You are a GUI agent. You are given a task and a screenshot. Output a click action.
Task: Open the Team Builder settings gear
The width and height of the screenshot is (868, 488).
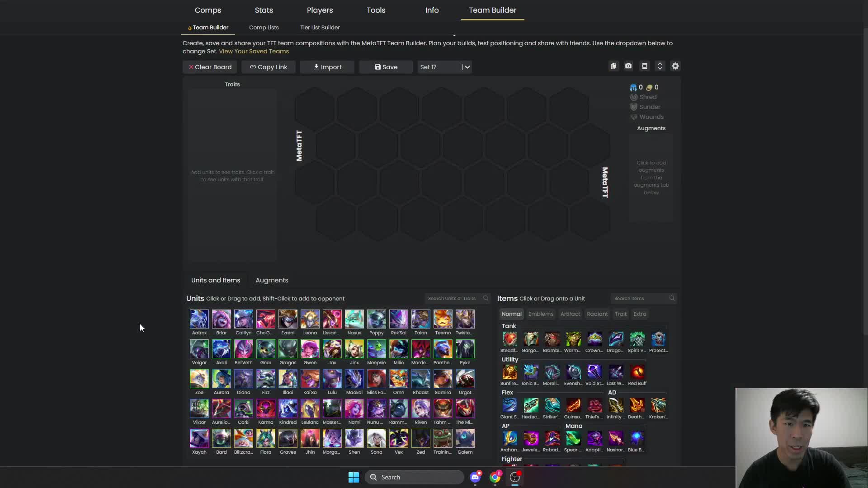click(x=675, y=66)
